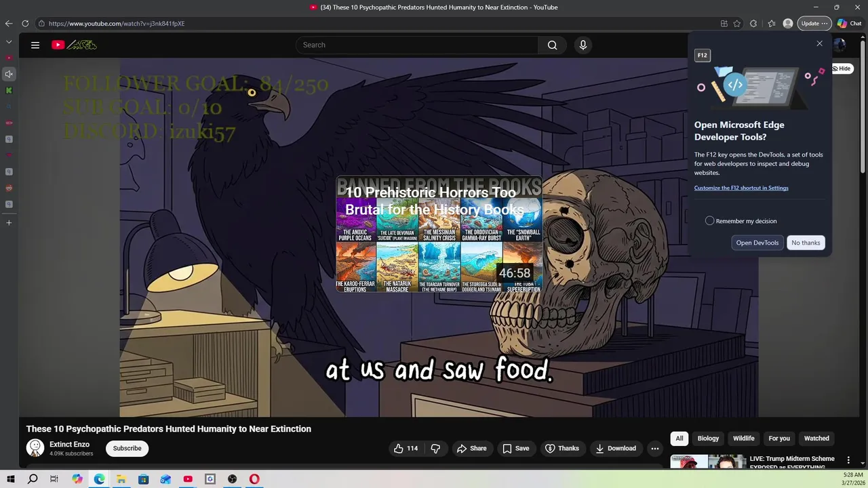Switch to the Reddit vertical tab

click(x=9, y=188)
